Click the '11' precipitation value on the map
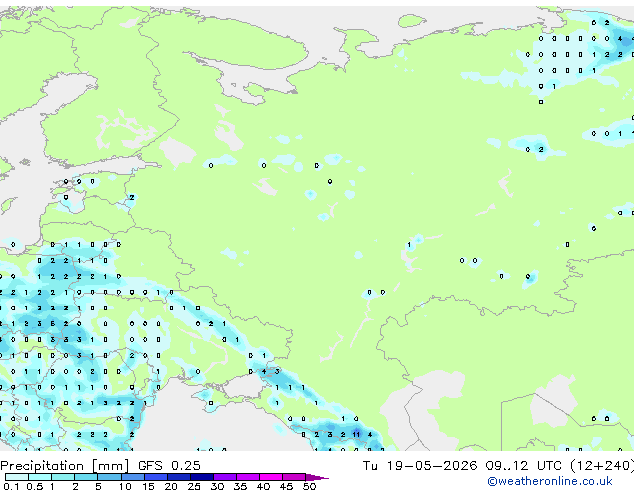This screenshot has height=490, width=634. (356, 435)
